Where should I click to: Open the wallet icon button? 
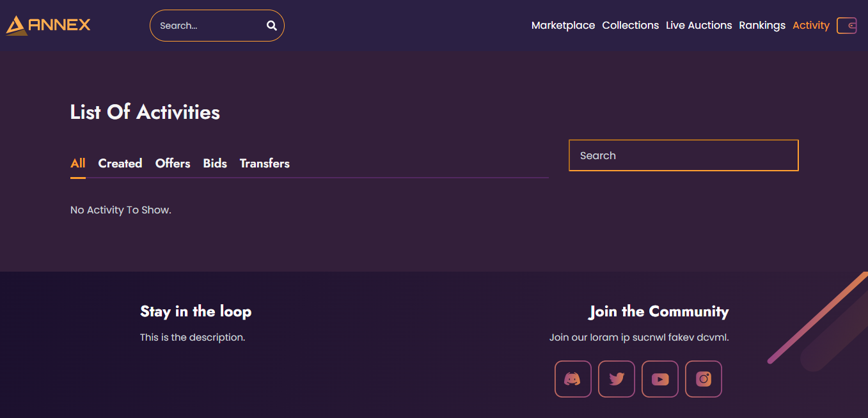pos(846,26)
